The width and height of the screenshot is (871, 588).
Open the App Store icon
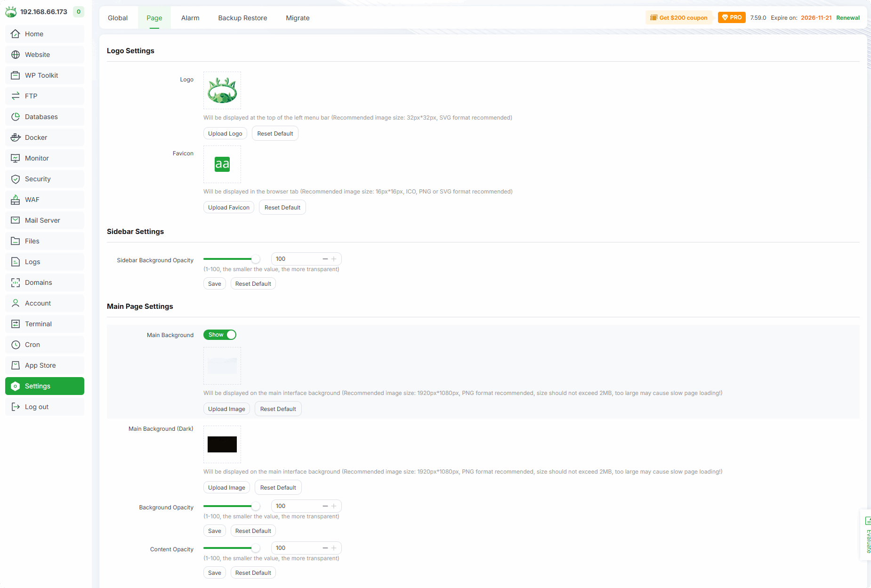point(16,365)
